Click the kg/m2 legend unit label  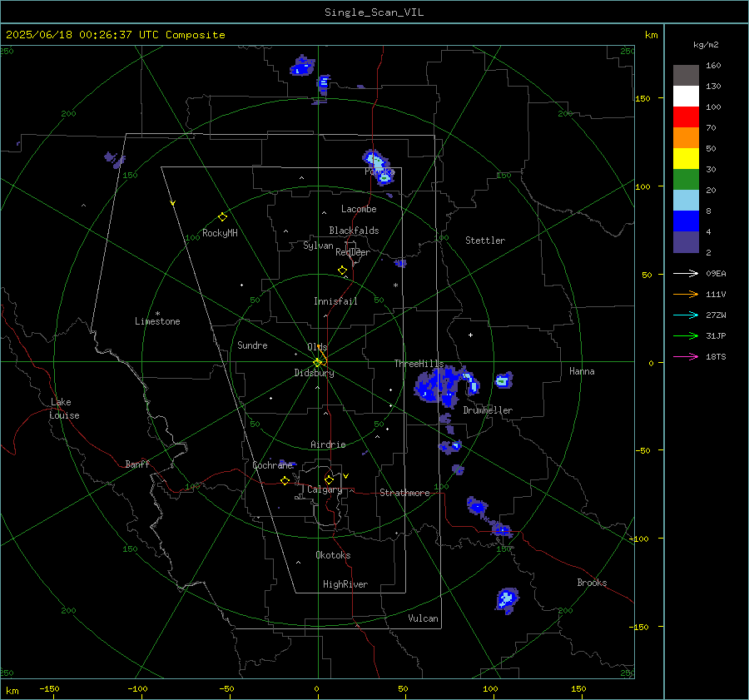click(x=706, y=45)
